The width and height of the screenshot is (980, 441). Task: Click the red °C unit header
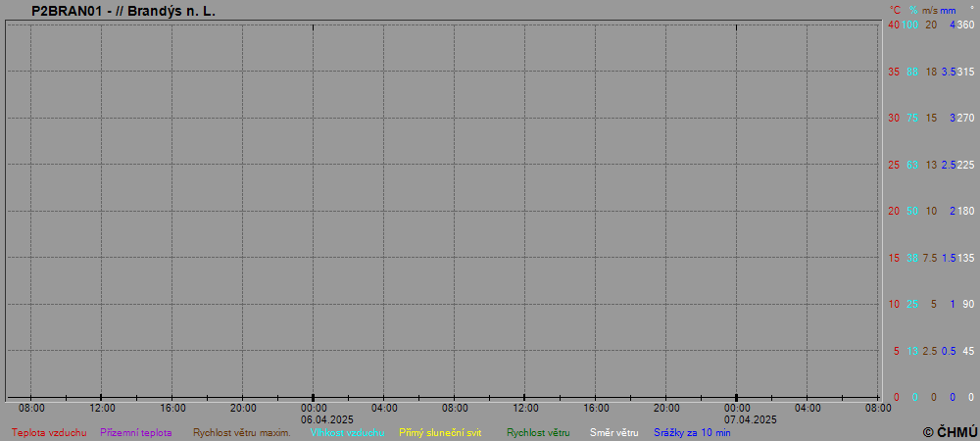click(895, 10)
